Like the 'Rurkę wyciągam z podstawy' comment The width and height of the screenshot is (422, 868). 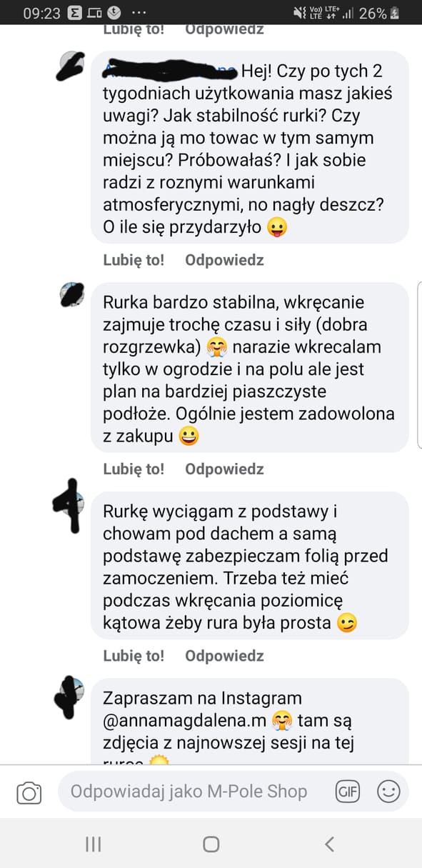[134, 656]
